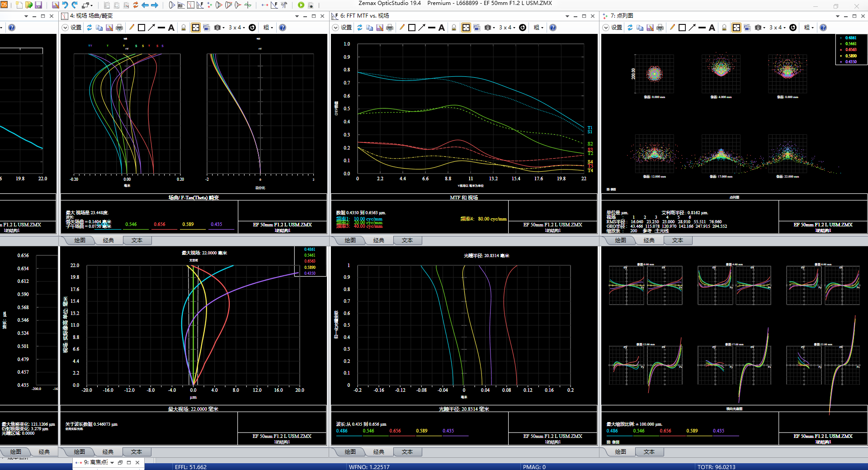This screenshot has width=868, height=470.
Task: Open help for the FFT MTF window
Action: [x=553, y=28]
